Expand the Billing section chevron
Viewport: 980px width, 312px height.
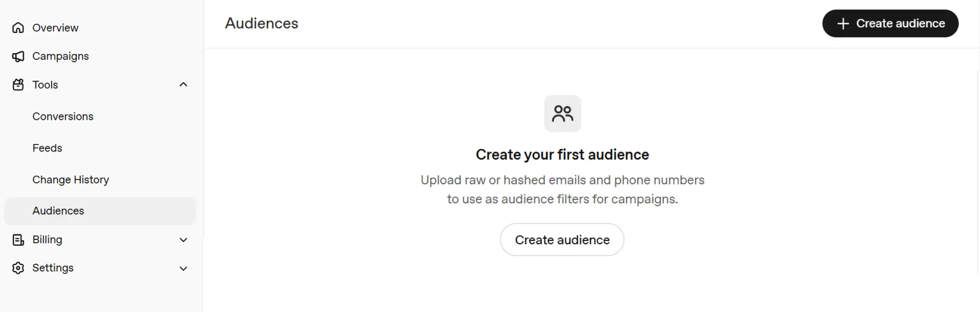(x=183, y=240)
